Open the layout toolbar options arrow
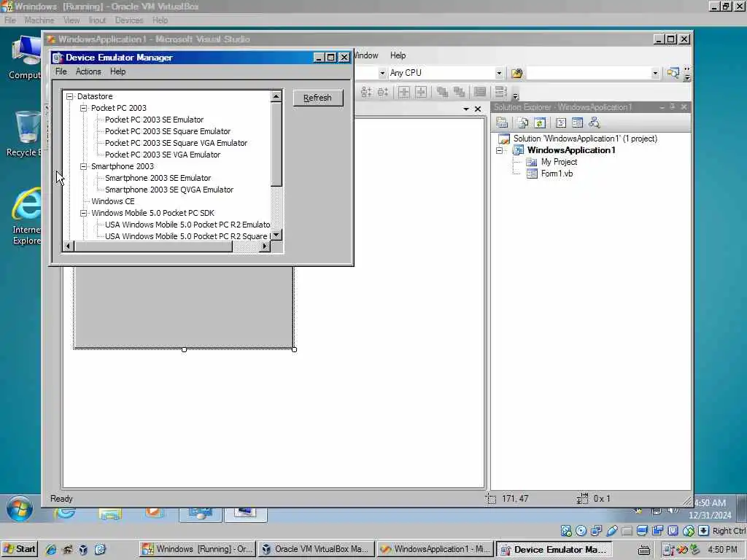This screenshot has width=747, height=560. point(515,97)
